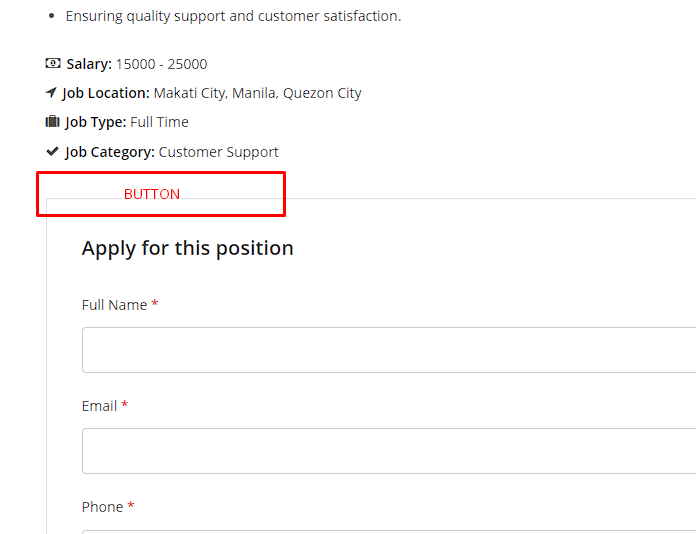Click the Apply for this position heading
696x534 pixels.
click(187, 248)
